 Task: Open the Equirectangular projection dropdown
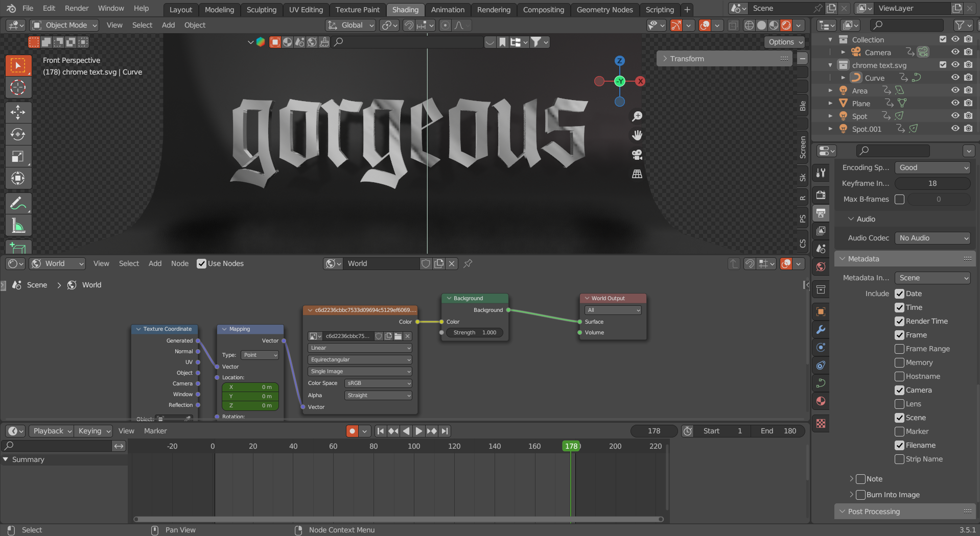[360, 359]
